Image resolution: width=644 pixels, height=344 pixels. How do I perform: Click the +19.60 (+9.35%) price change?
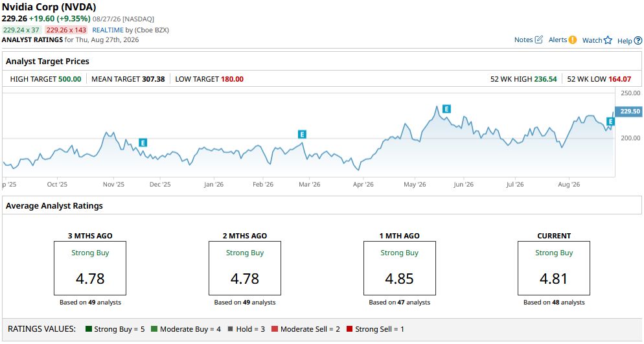pos(60,19)
